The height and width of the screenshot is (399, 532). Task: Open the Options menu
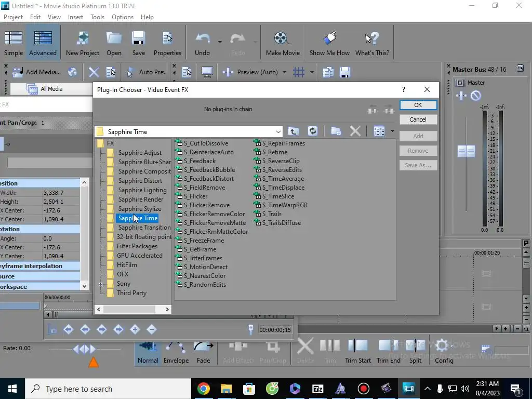(123, 17)
